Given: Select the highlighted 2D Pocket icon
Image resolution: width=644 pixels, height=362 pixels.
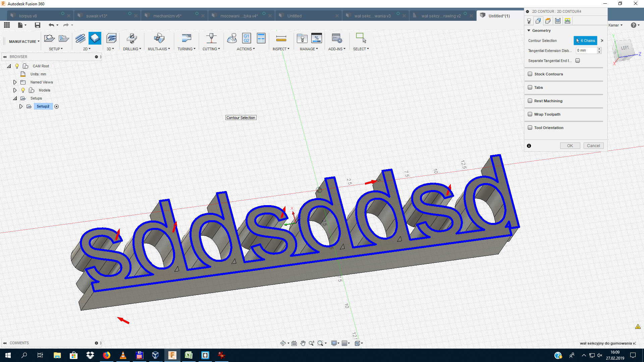Looking at the screenshot, I should tap(95, 38).
